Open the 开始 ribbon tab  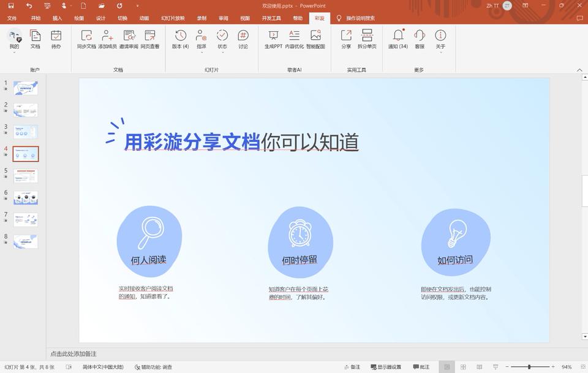click(x=36, y=18)
